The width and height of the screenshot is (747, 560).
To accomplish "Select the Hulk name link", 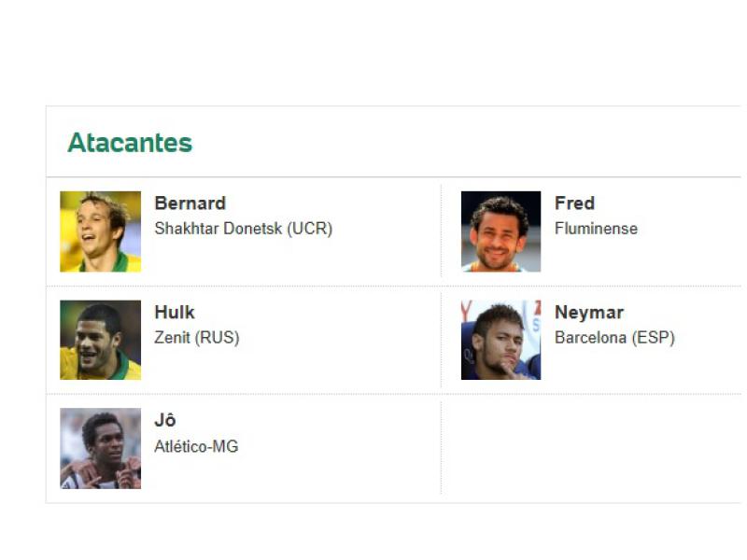I will pos(175,313).
